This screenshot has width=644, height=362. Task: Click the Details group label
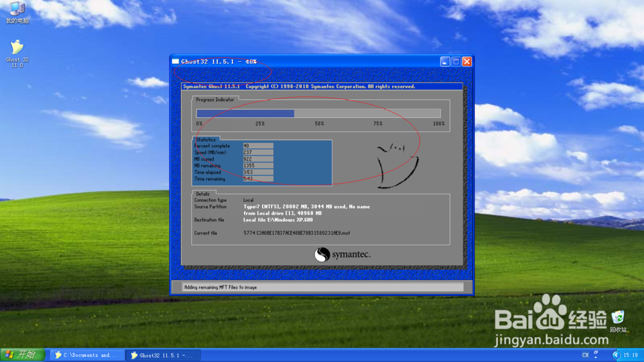tap(202, 194)
